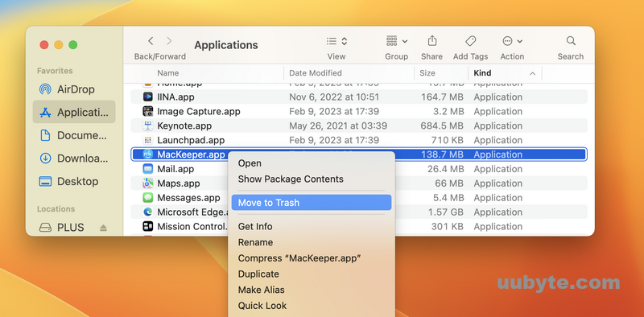This screenshot has width=644, height=317.
Task: Minimize Finder with yellow button
Action: [58, 45]
